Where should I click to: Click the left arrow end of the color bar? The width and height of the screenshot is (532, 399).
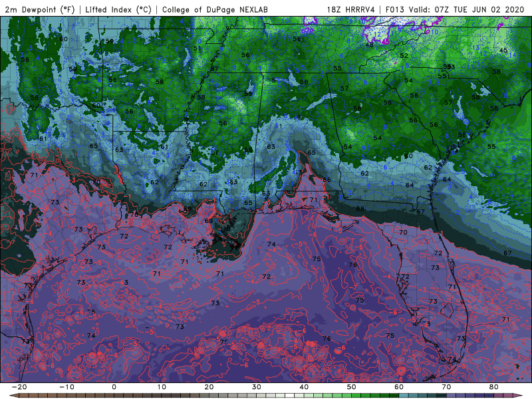pyautogui.click(x=13, y=396)
